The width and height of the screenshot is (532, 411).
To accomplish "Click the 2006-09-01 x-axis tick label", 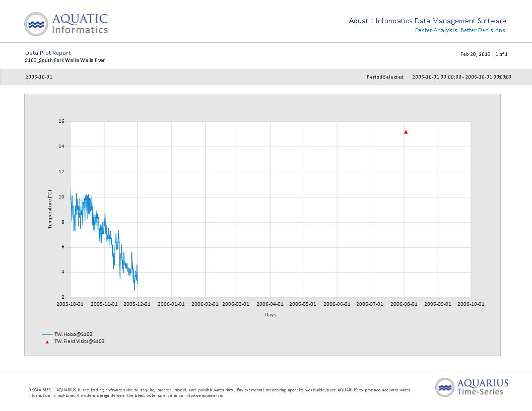I will (438, 304).
